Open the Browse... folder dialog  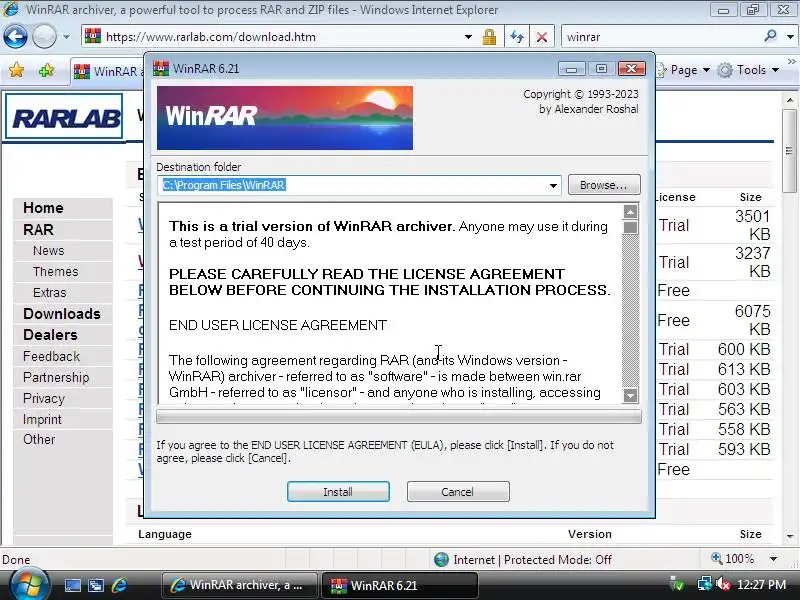pos(604,185)
